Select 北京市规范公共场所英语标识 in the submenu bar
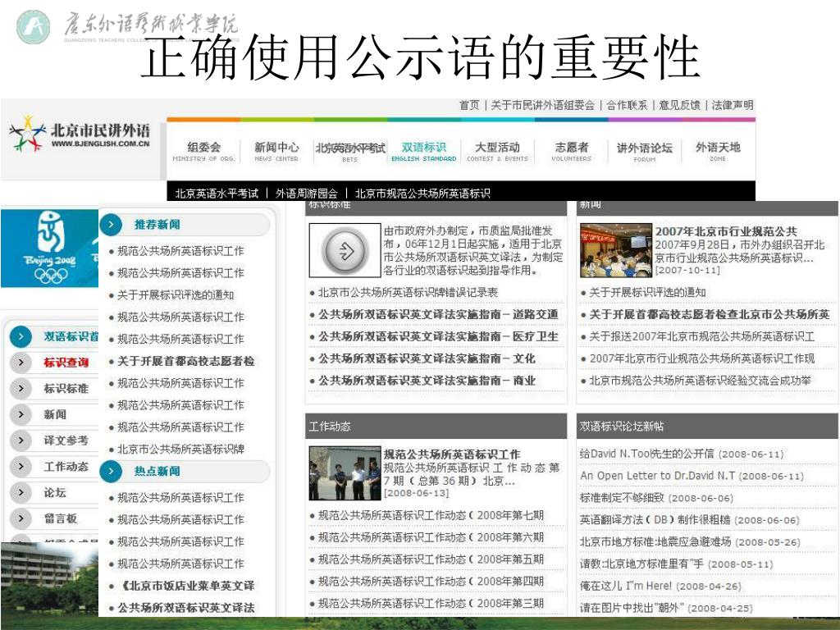The height and width of the screenshot is (630, 840). coord(422,194)
